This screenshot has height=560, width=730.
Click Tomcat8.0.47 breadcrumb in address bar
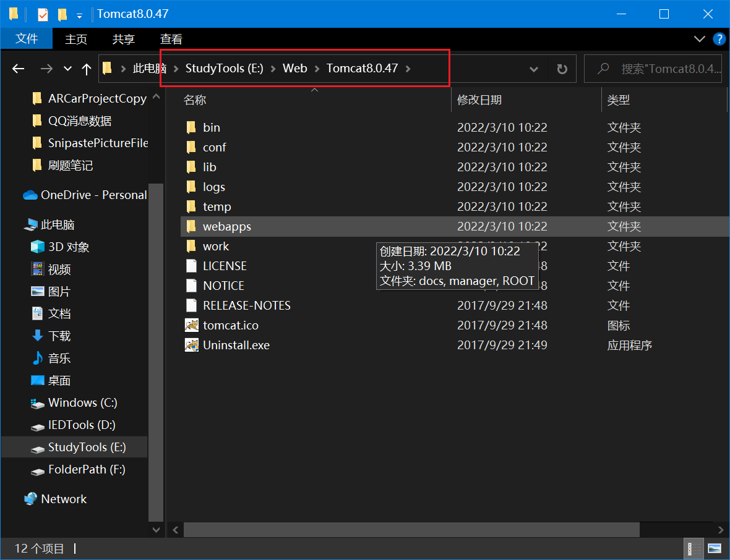click(362, 69)
